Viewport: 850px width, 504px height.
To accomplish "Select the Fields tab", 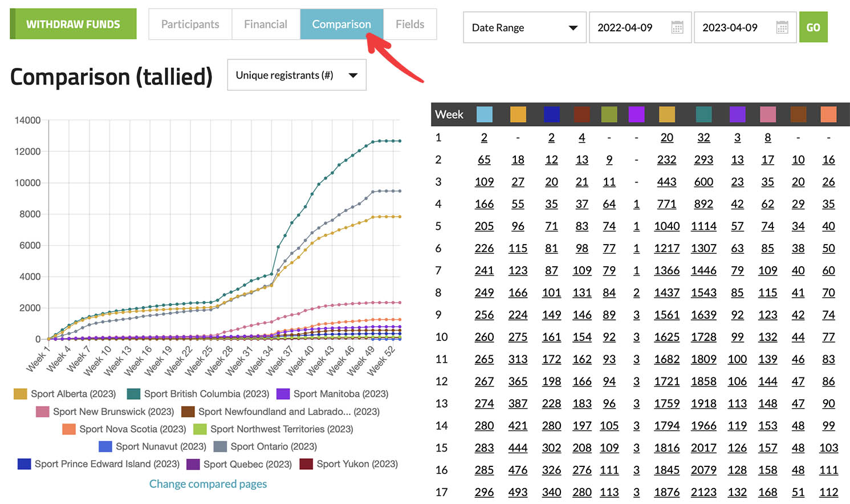I will click(410, 25).
